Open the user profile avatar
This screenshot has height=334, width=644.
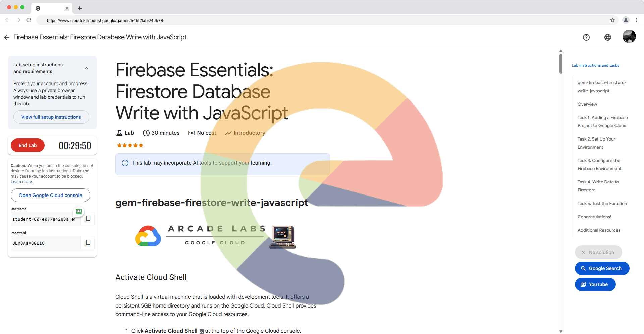tap(629, 37)
